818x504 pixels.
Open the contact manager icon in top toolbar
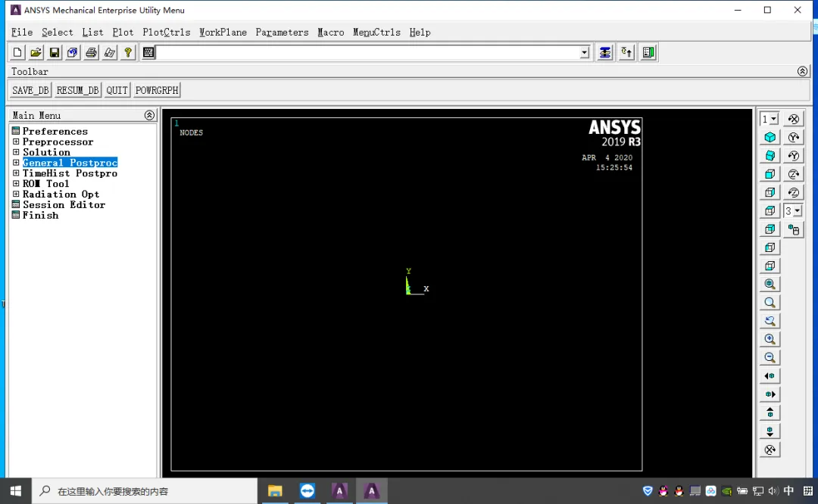(x=648, y=52)
